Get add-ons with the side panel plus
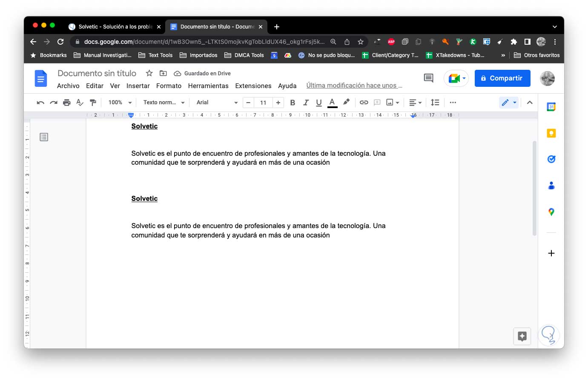This screenshot has width=588, height=380. pos(551,253)
